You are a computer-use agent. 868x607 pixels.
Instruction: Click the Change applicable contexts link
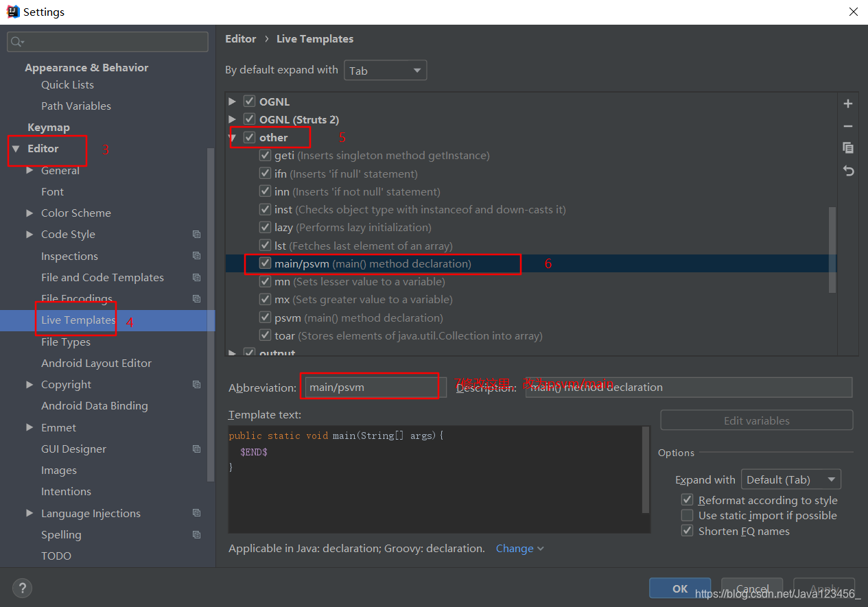tap(519, 549)
